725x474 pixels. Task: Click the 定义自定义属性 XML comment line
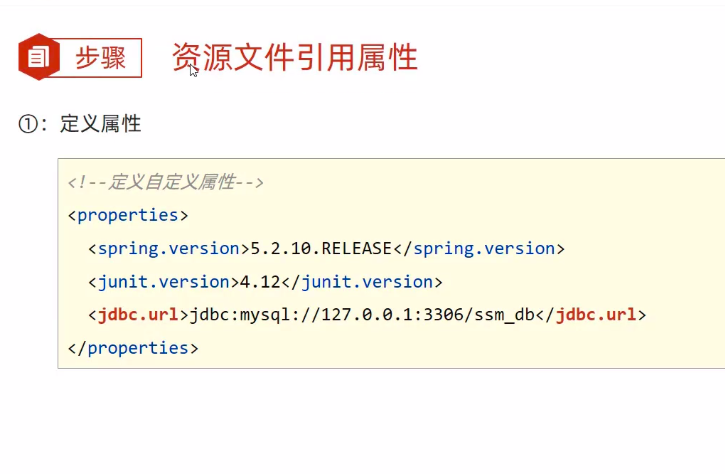pyautogui.click(x=166, y=182)
